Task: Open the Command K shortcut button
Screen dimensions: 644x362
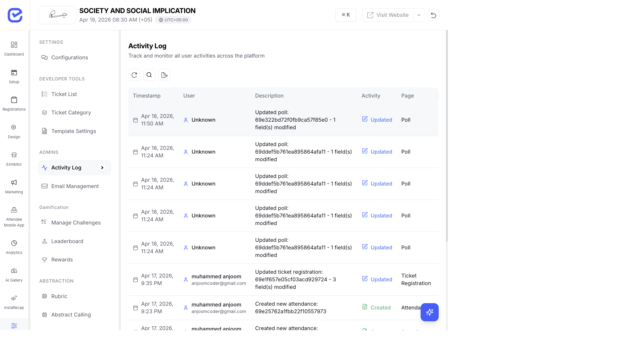Action: [346, 15]
